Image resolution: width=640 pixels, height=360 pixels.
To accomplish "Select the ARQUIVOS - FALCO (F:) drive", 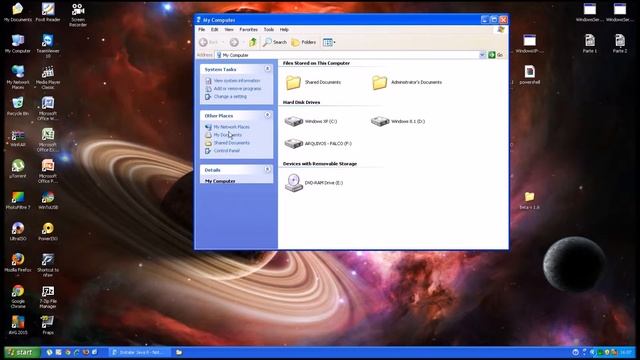I will [318, 143].
